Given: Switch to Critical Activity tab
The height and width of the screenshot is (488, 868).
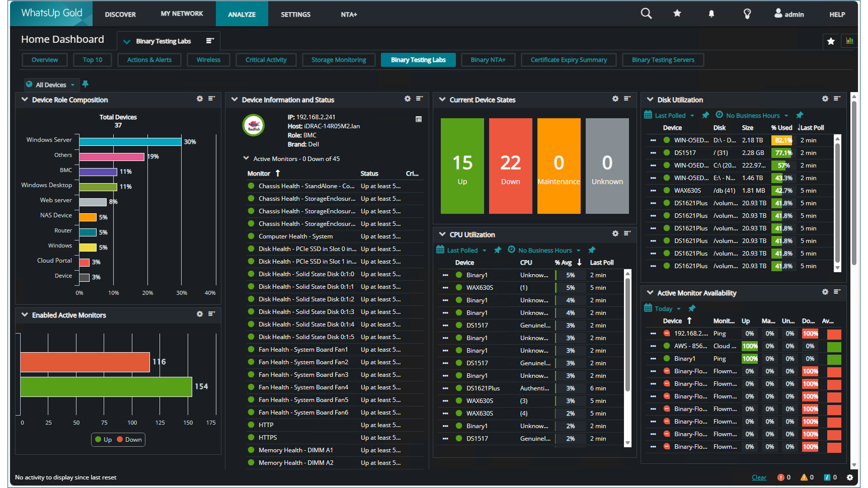Looking at the screenshot, I should [x=266, y=60].
